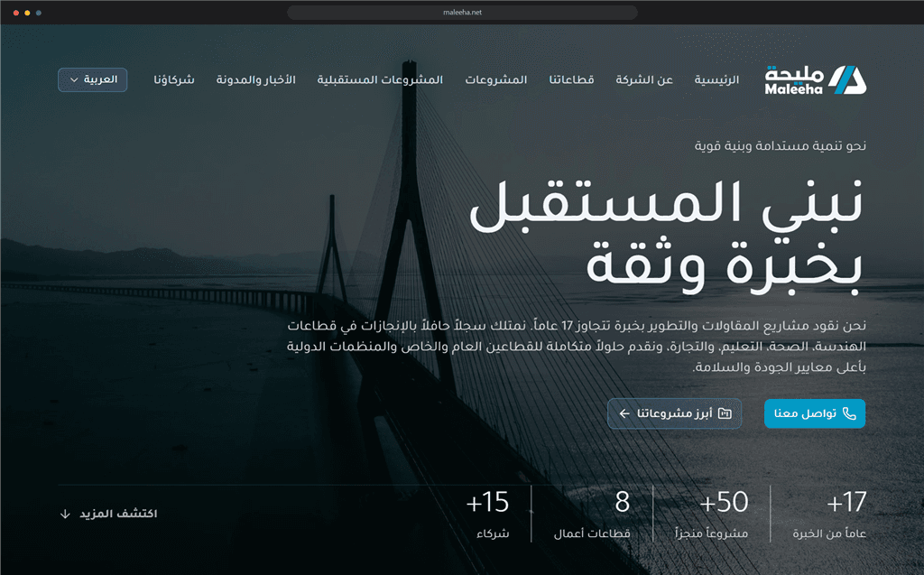The width and height of the screenshot is (924, 575).
Task: Go to the الرئيسية menu item
Action: 716,79
